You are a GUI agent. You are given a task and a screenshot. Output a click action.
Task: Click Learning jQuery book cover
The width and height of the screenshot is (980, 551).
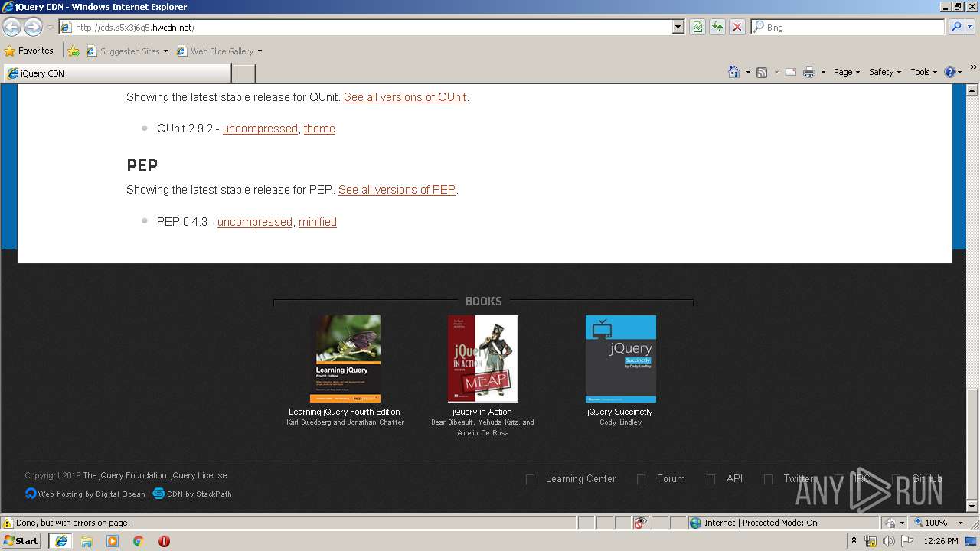[x=345, y=359]
